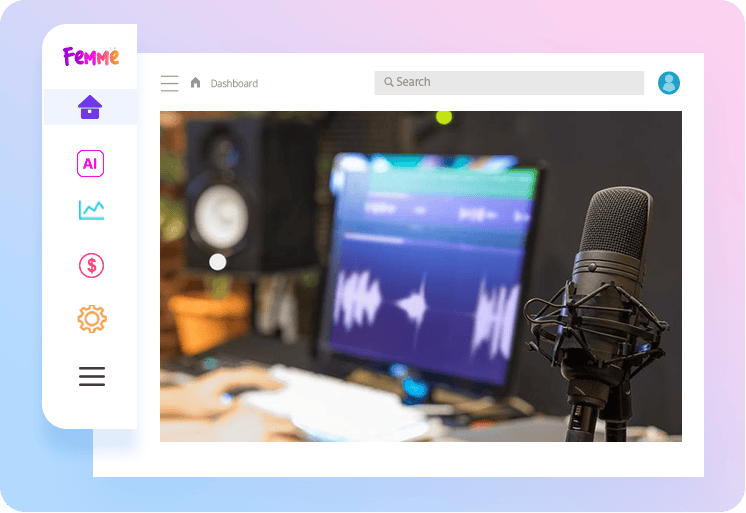Screen dimensions: 746x513
Task: Click the magnifier icon in search box
Action: coord(389,82)
